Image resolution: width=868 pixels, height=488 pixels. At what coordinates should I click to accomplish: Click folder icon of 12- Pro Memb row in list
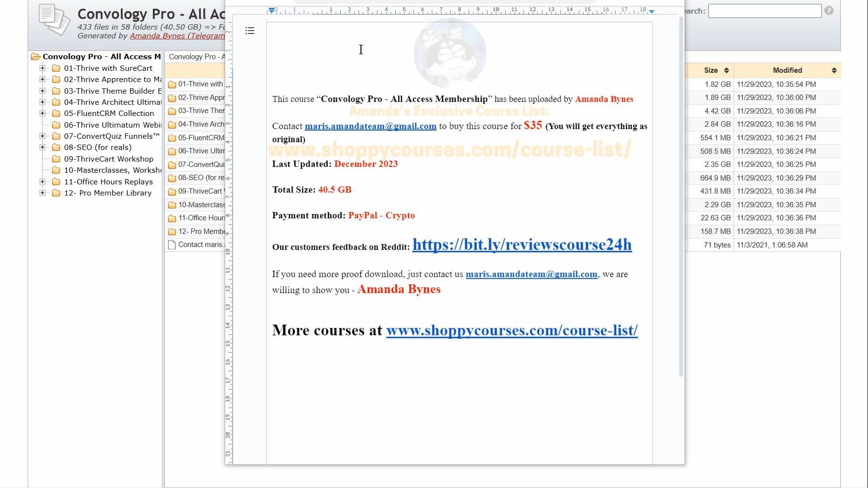tap(172, 232)
